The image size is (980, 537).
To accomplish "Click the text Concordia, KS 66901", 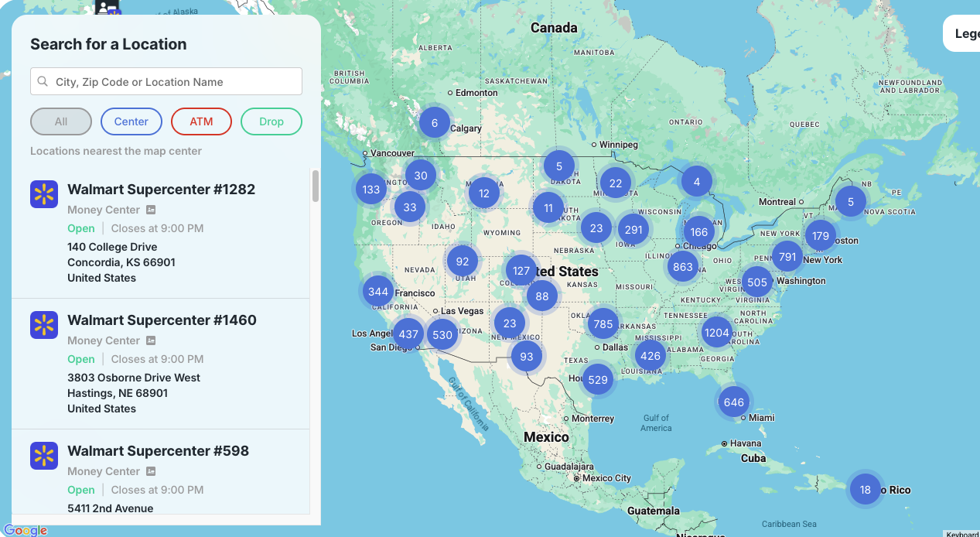I will point(121,262).
